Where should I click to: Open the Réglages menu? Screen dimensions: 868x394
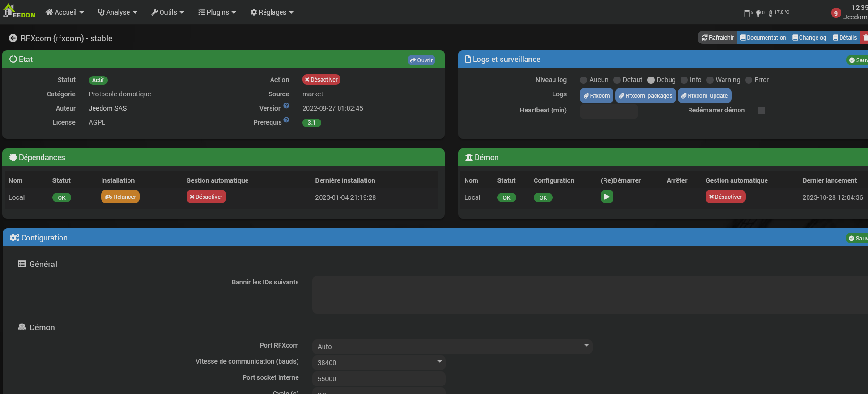pos(272,12)
